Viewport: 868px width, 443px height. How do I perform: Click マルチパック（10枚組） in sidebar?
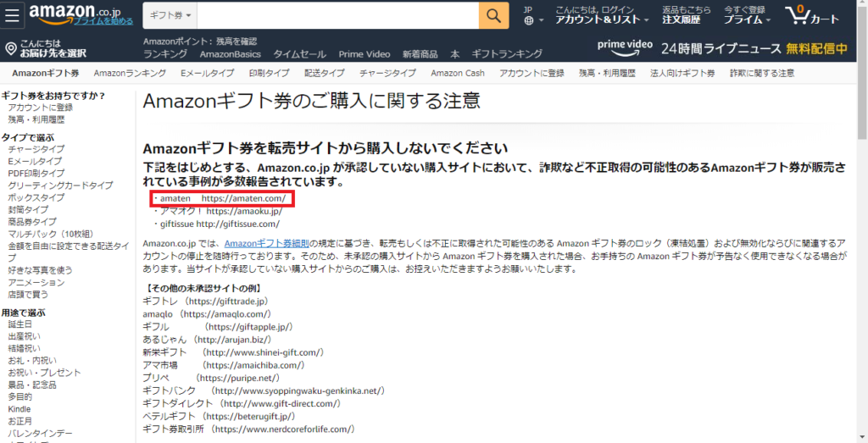tap(50, 234)
